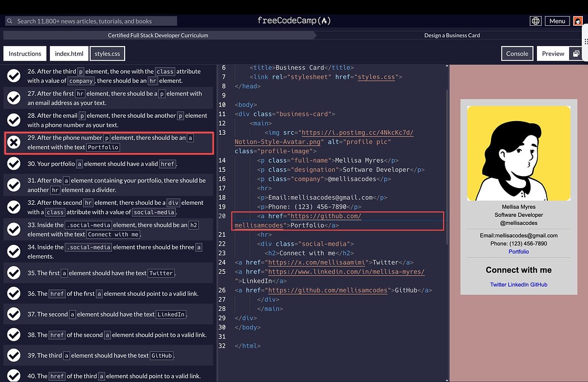588x382 pixels.
Task: Click the red X icon on step 29
Action: 14,142
